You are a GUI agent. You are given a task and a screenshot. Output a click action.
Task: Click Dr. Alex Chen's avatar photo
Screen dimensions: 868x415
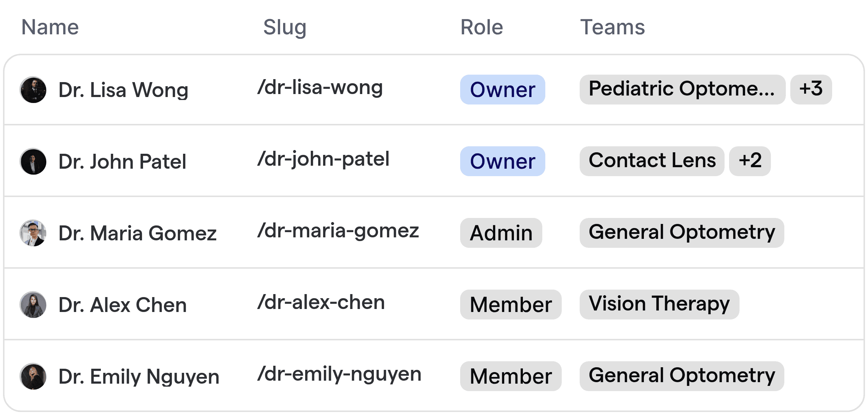coord(33,305)
